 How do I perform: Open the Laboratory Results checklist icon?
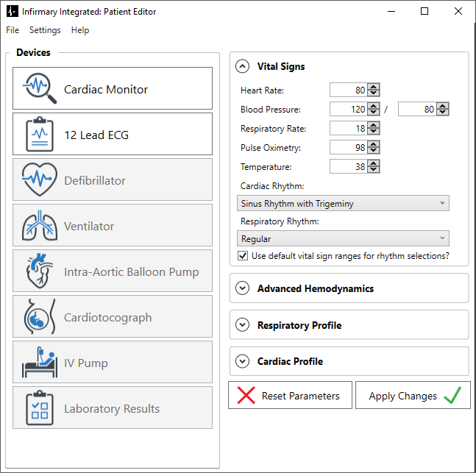(40, 408)
